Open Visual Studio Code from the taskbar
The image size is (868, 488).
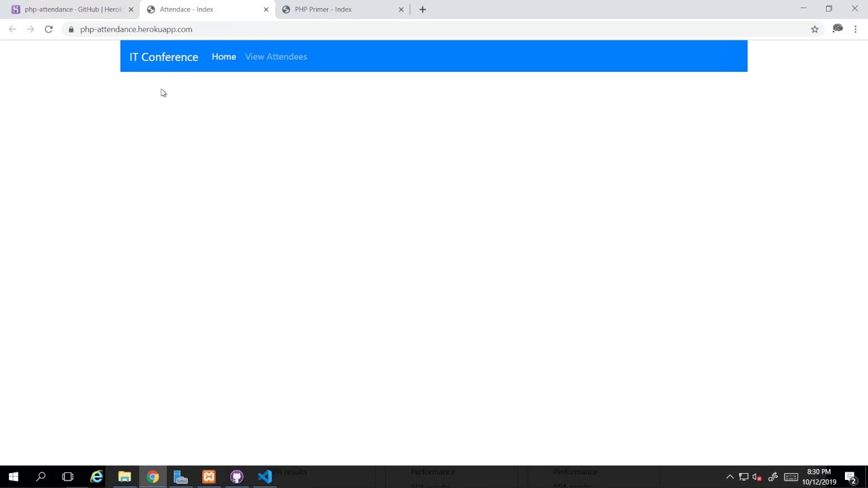coord(264,477)
